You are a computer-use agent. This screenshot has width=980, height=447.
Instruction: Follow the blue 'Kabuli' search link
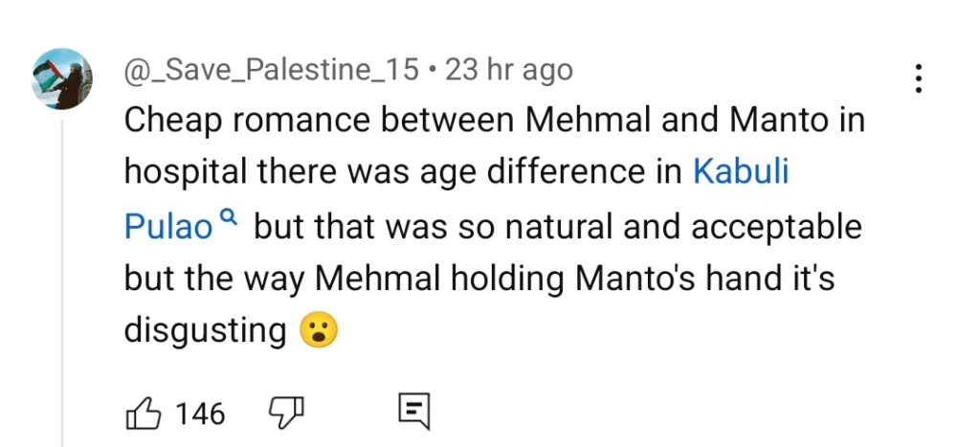coord(740,173)
